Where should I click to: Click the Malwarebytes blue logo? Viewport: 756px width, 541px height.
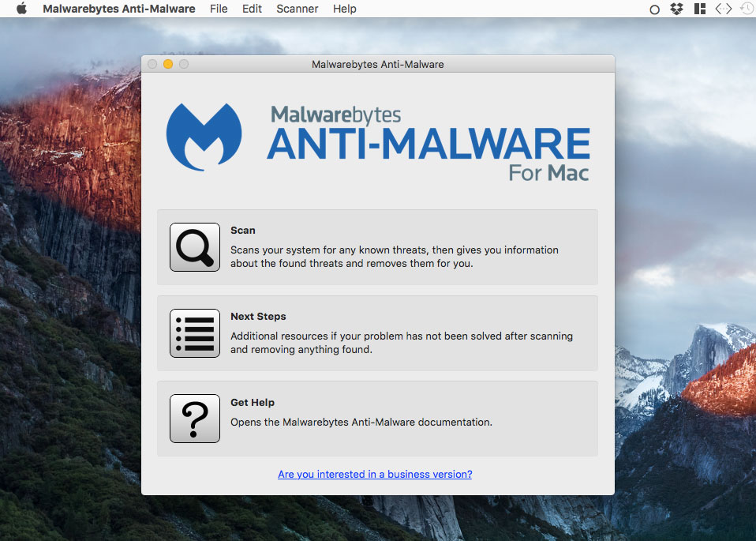click(x=204, y=137)
